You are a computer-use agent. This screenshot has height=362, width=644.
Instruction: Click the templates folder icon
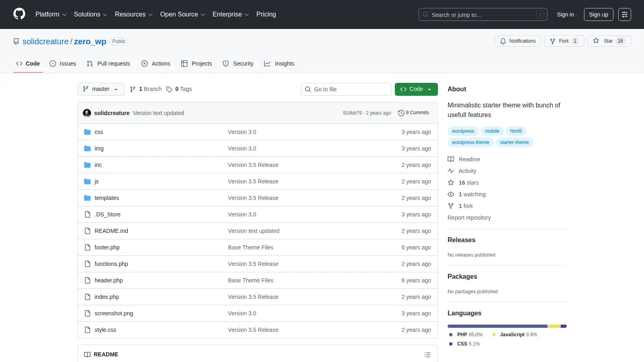(87, 198)
